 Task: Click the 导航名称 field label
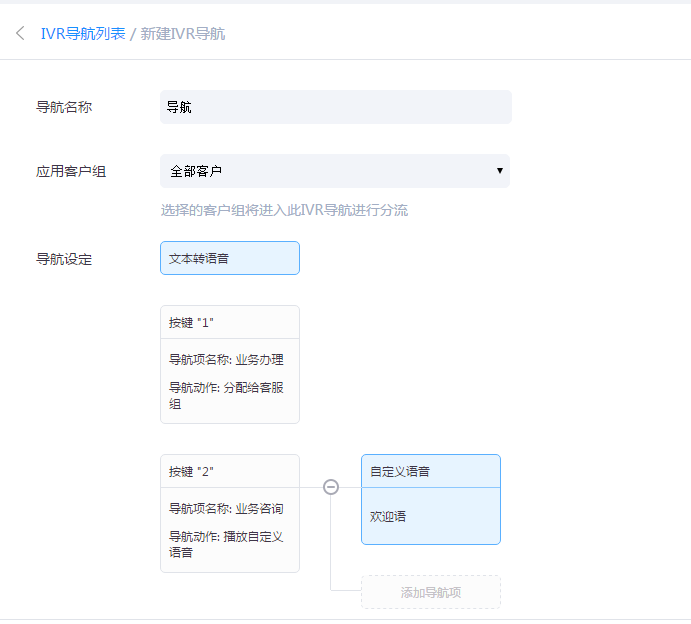[x=64, y=107]
